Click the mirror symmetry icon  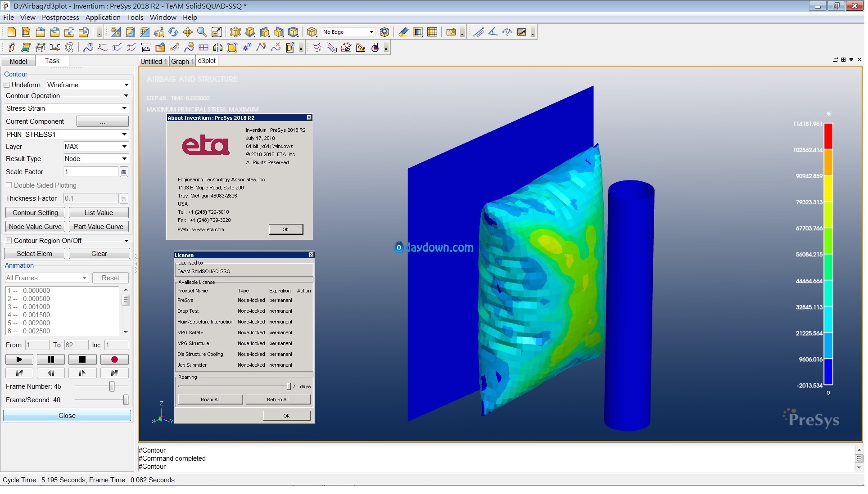(x=218, y=47)
